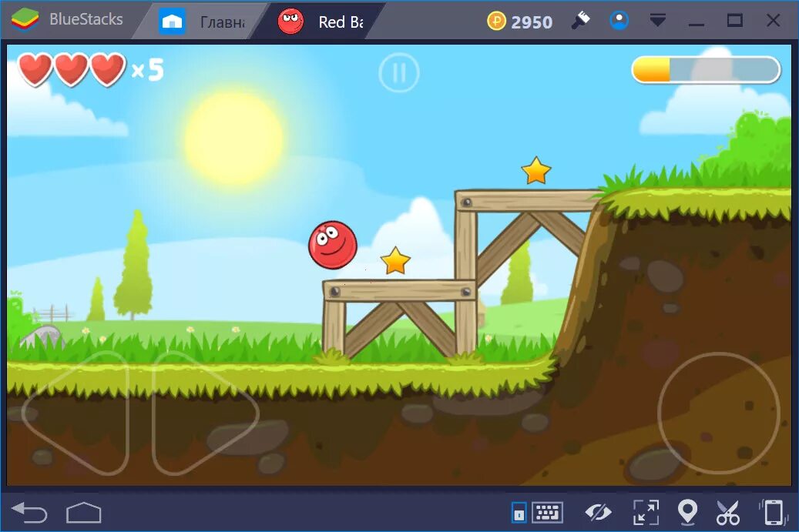Click the Android home button
This screenshot has width=799, height=532.
click(83, 512)
